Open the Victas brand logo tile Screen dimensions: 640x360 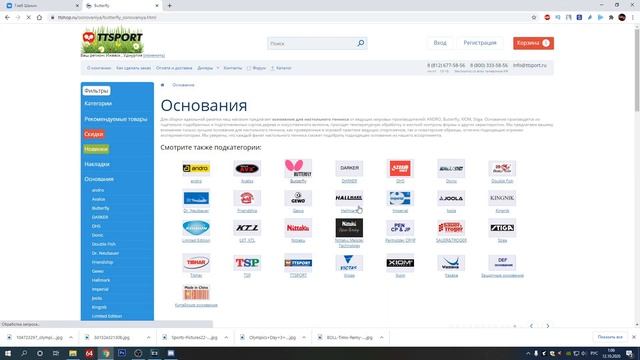click(x=349, y=262)
